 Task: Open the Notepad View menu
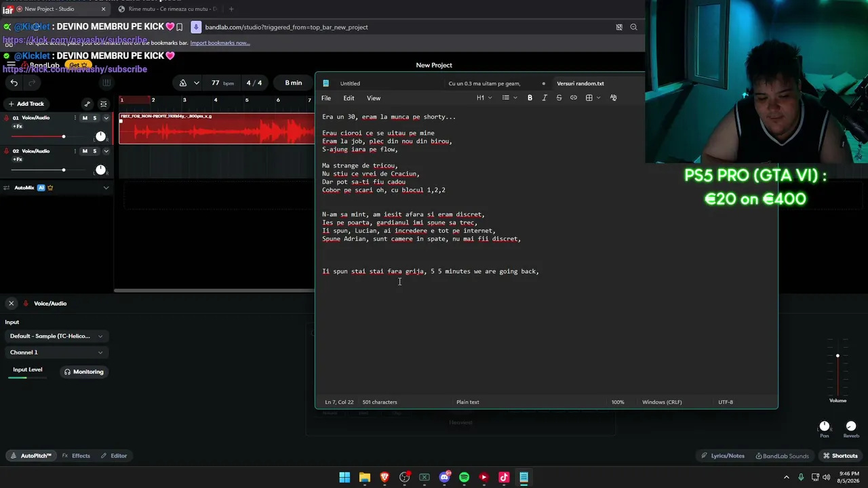tap(374, 98)
